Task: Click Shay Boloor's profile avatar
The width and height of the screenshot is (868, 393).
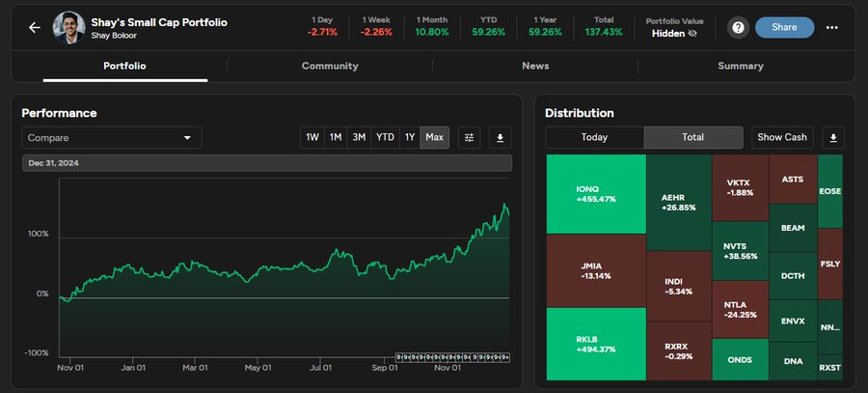Action: [x=68, y=28]
